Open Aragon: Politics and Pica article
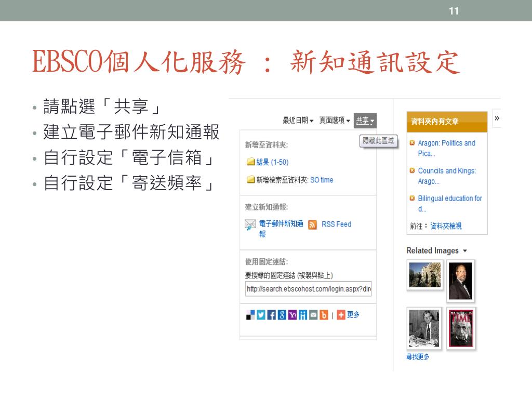 tap(446, 148)
